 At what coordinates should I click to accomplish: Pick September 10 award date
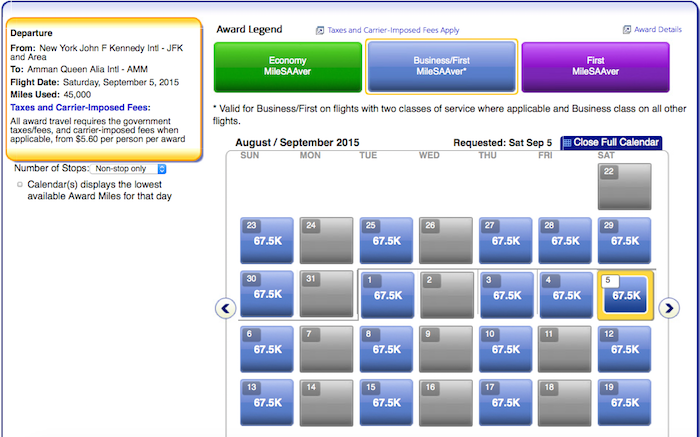[x=505, y=349]
